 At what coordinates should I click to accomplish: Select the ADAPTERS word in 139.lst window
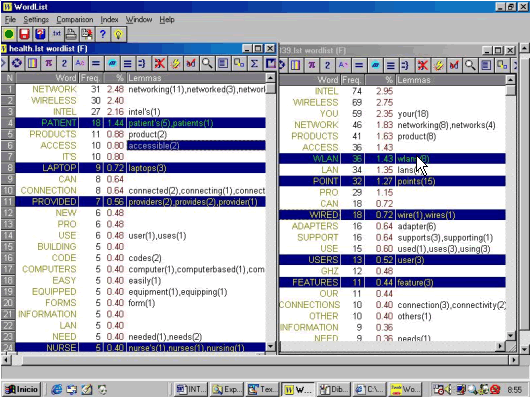[x=315, y=226]
